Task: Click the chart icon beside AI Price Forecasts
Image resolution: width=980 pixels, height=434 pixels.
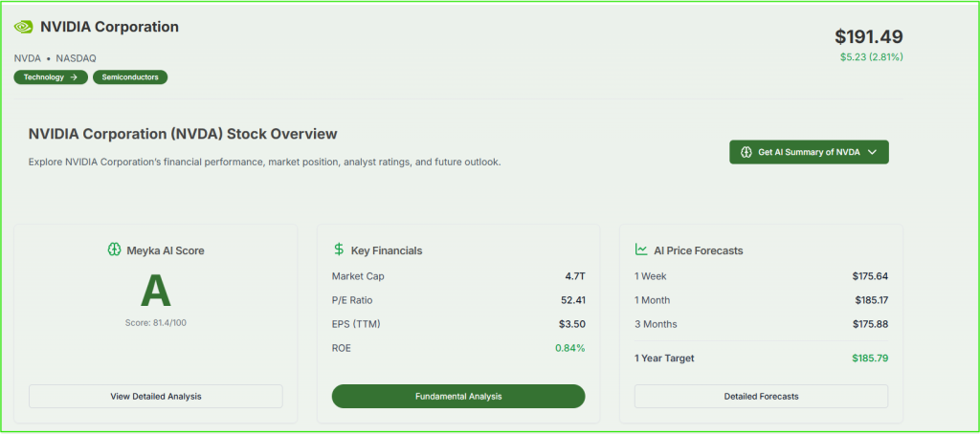Action: 641,250
